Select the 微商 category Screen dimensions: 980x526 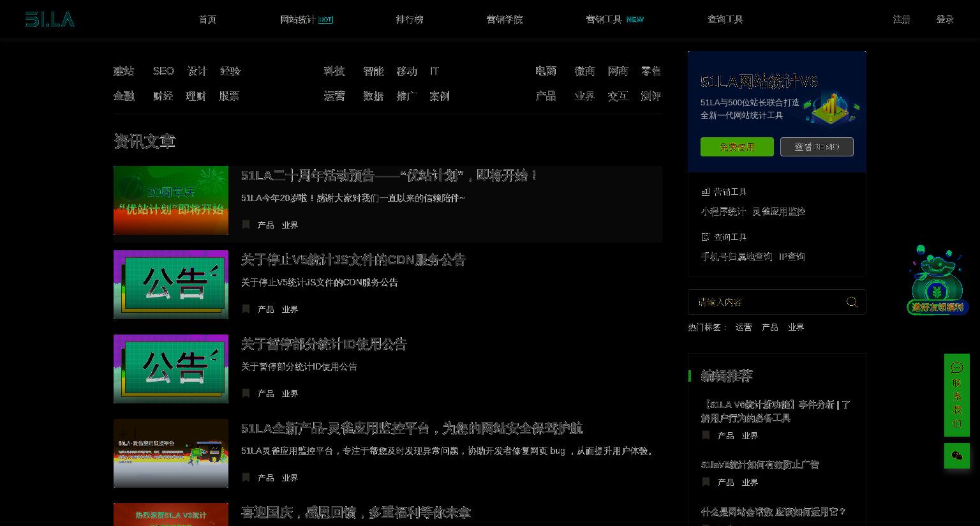point(584,71)
